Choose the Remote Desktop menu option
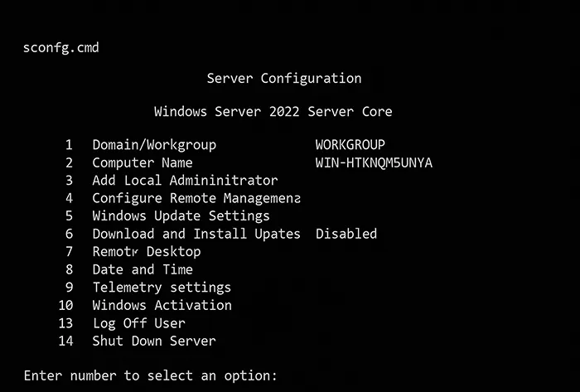 146,252
